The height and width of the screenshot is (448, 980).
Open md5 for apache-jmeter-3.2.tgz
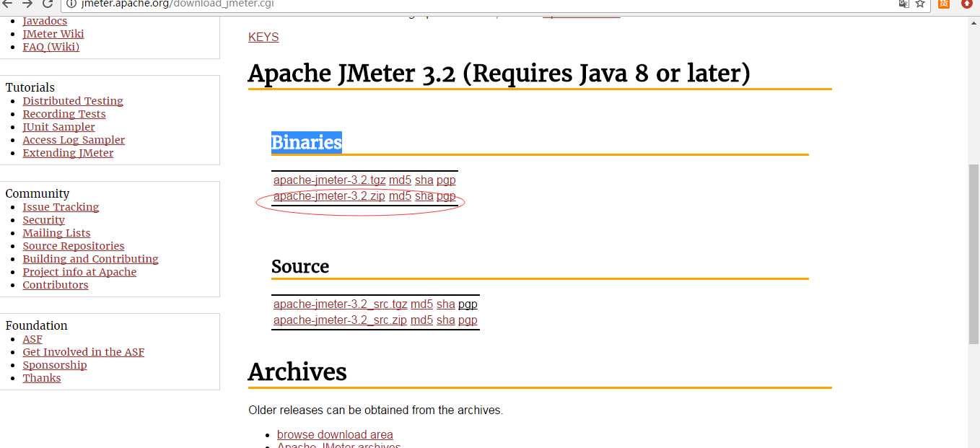[400, 180]
